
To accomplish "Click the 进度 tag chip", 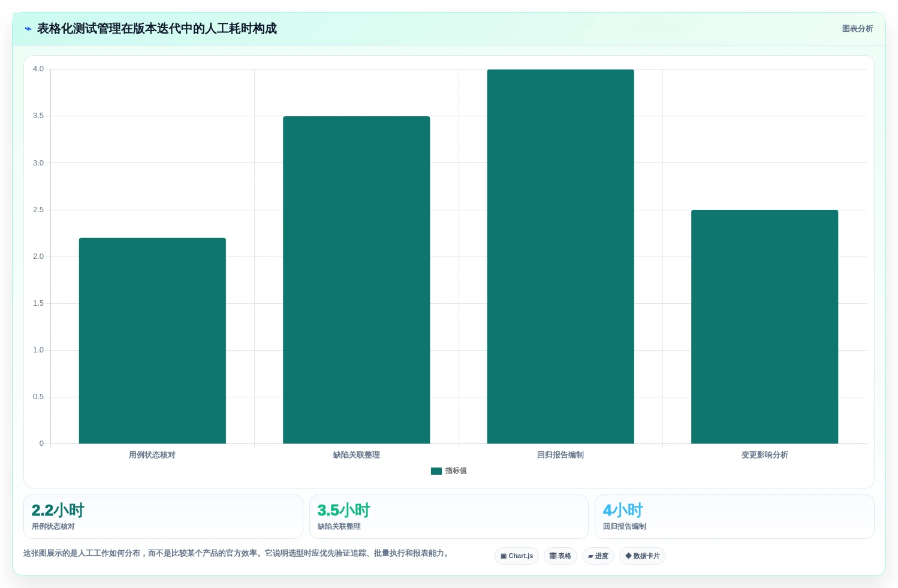I will 598,556.
